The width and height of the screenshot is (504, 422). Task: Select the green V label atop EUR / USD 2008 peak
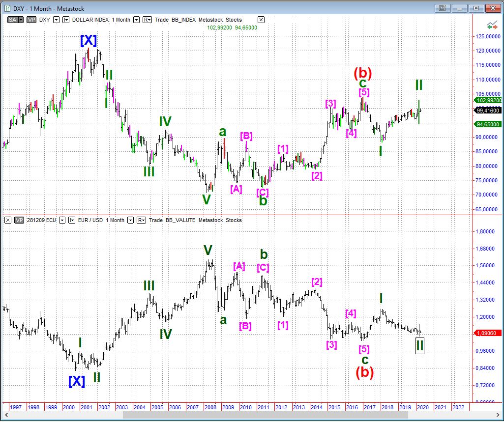208,250
